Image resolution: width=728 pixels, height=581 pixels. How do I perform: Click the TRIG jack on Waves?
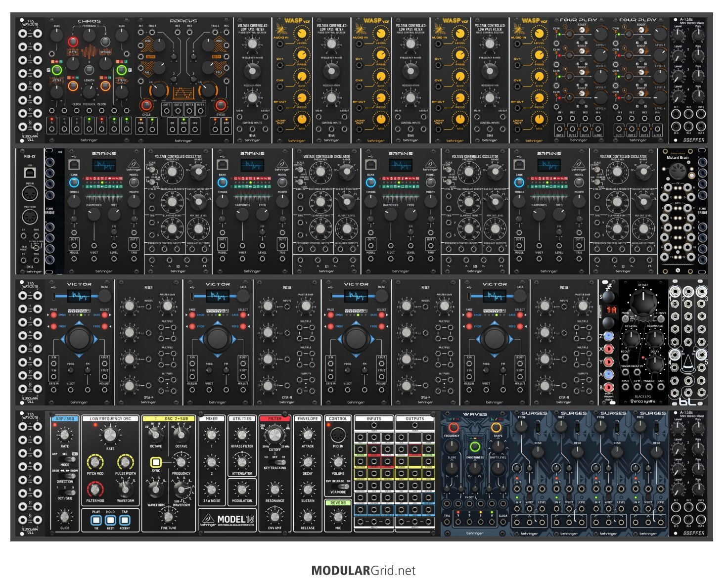click(447, 523)
